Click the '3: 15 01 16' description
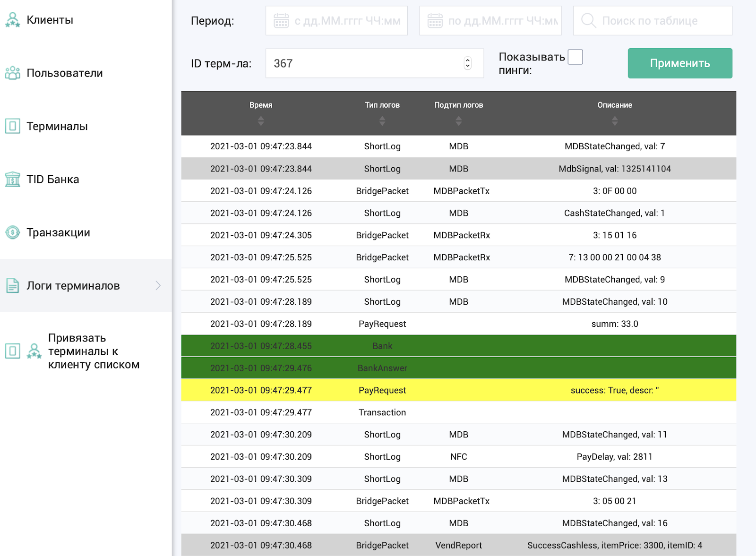Screen dimensions: 756x556 pyautogui.click(x=615, y=235)
